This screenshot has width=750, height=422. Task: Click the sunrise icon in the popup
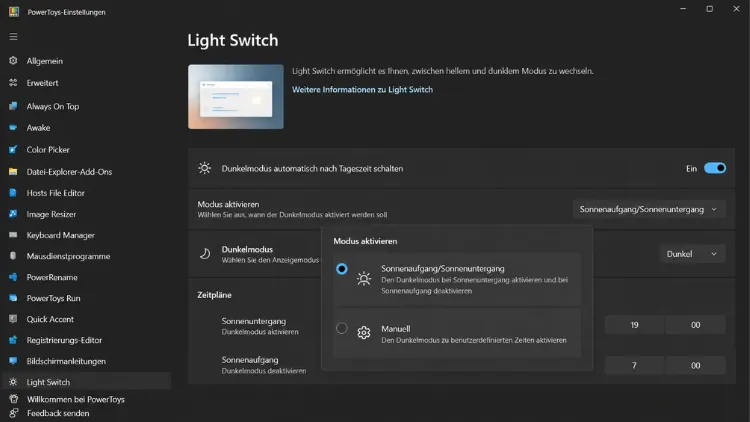[364, 278]
